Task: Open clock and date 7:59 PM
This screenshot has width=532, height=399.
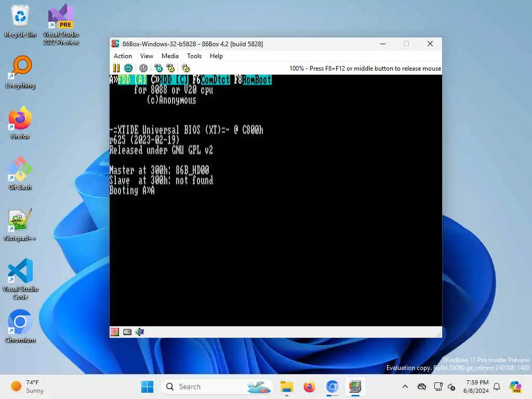Action: tap(476, 387)
